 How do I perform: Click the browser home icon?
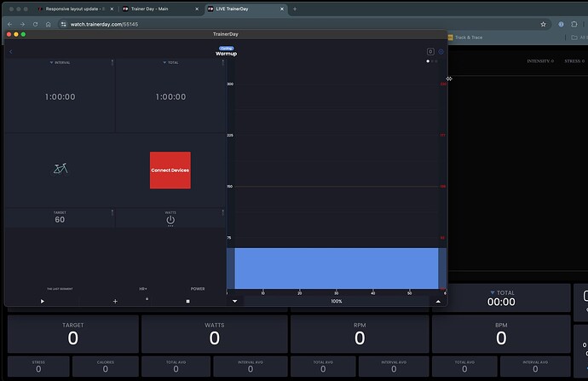pos(49,24)
